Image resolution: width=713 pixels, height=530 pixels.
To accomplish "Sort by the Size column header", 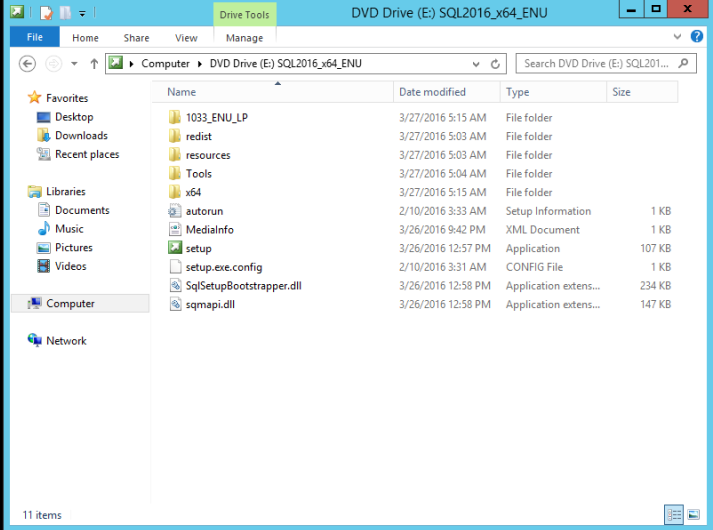I will pyautogui.click(x=643, y=92).
